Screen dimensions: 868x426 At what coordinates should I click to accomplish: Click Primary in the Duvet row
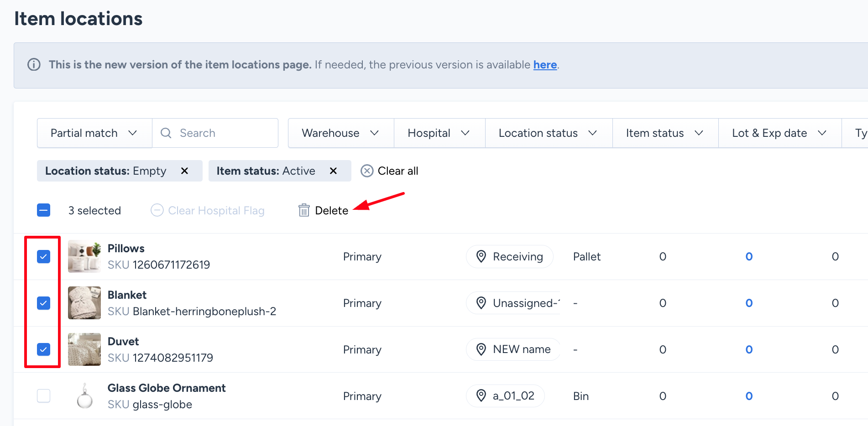coord(362,349)
